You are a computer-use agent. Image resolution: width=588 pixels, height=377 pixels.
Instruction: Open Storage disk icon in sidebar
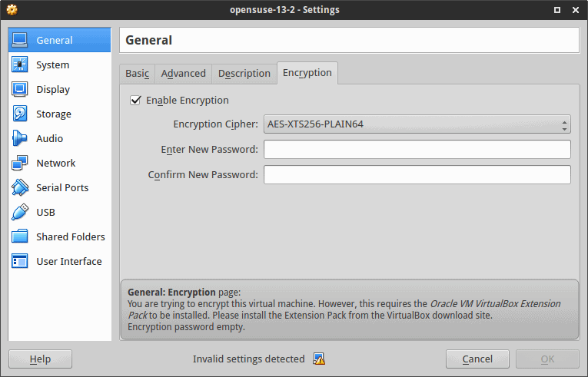(x=19, y=114)
